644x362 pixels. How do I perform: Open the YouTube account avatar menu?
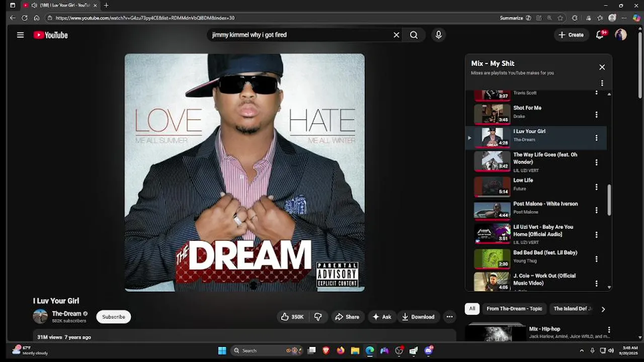[x=621, y=35]
